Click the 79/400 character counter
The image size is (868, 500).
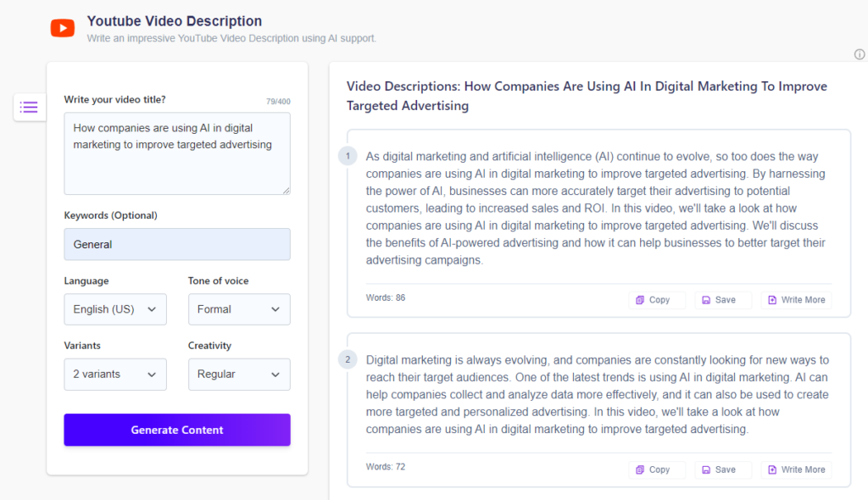[x=278, y=102]
